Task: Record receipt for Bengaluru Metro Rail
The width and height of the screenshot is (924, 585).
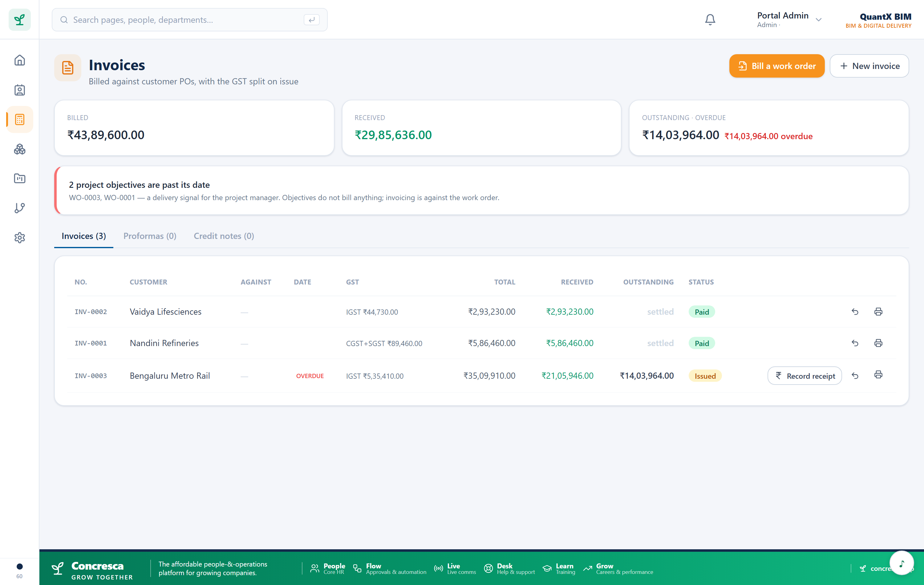Action: [804, 376]
